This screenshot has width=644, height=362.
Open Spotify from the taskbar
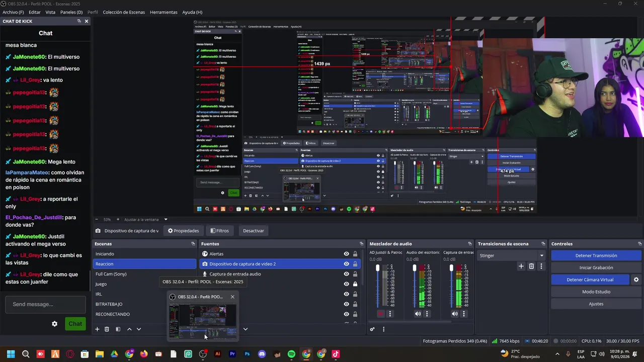(291, 354)
